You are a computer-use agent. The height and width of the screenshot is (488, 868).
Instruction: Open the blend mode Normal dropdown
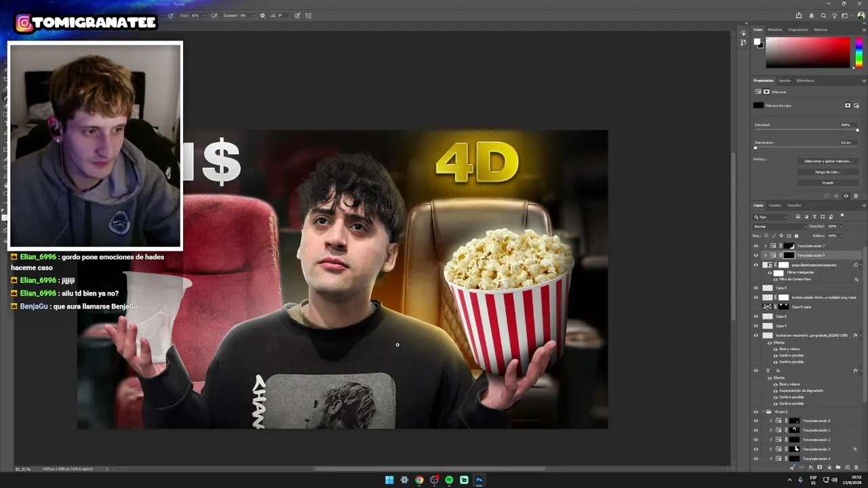779,226
